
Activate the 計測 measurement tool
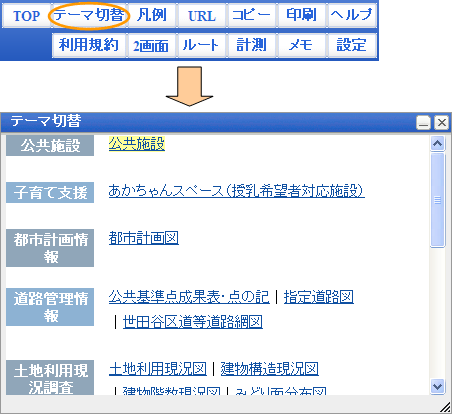pos(252,45)
